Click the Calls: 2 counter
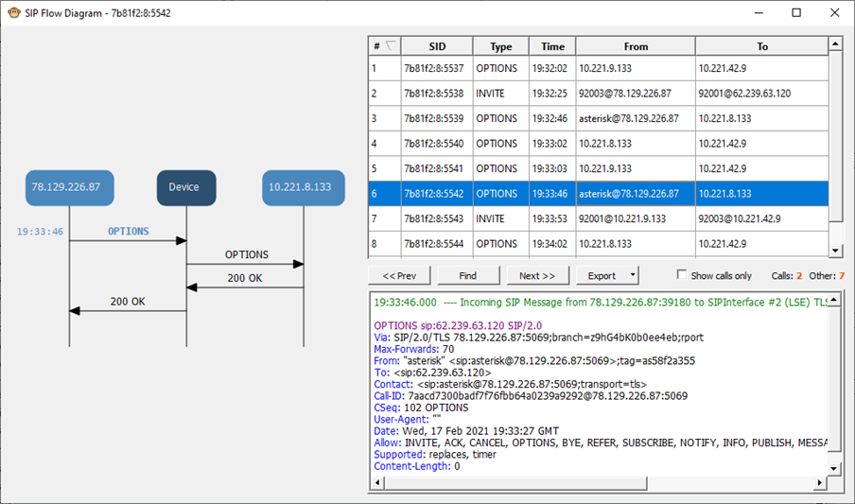Image resolution: width=855 pixels, height=504 pixels. coord(786,275)
